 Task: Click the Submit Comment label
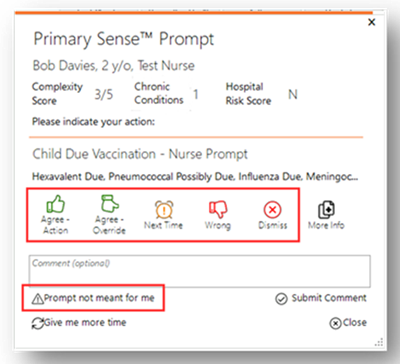click(329, 298)
